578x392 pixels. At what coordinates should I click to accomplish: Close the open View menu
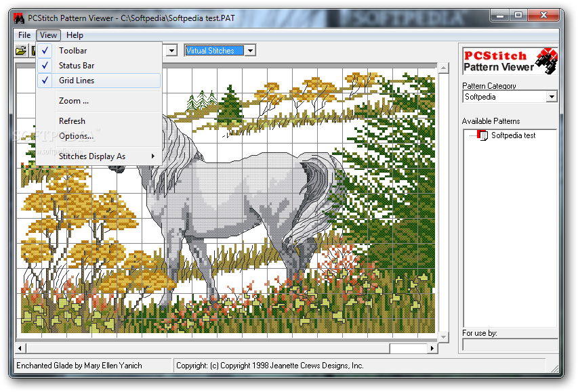[x=48, y=35]
